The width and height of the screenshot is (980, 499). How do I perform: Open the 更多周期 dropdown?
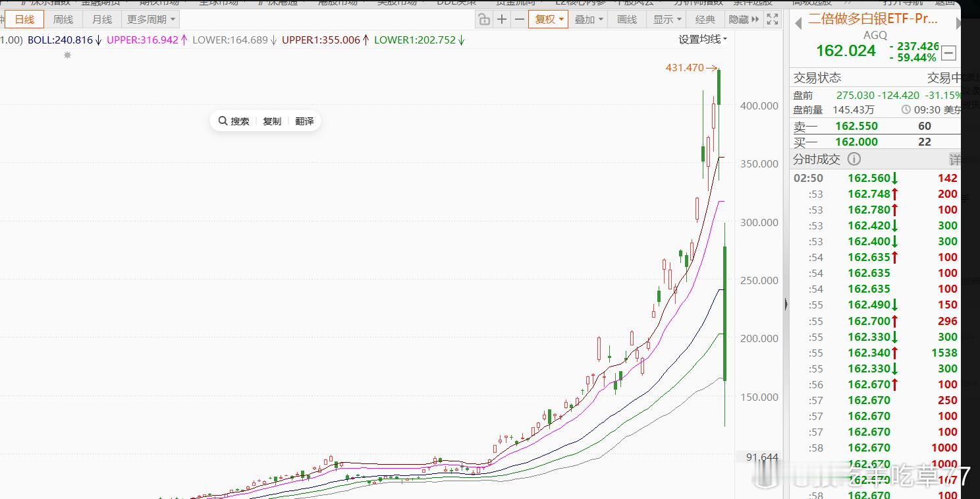[x=151, y=19]
